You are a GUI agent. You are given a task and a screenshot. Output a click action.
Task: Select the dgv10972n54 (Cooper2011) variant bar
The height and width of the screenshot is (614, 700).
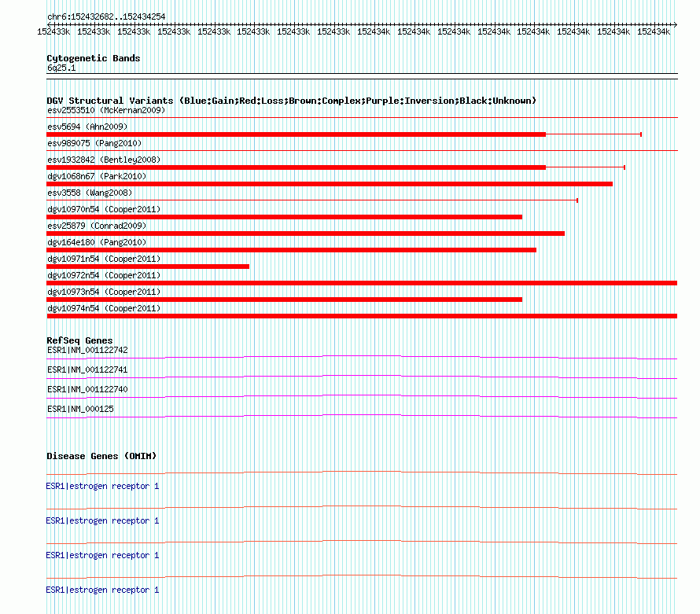click(362, 283)
